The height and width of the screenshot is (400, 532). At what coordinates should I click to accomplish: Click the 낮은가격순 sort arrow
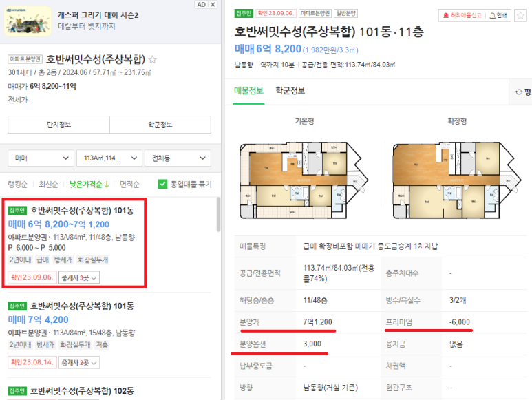107,185
